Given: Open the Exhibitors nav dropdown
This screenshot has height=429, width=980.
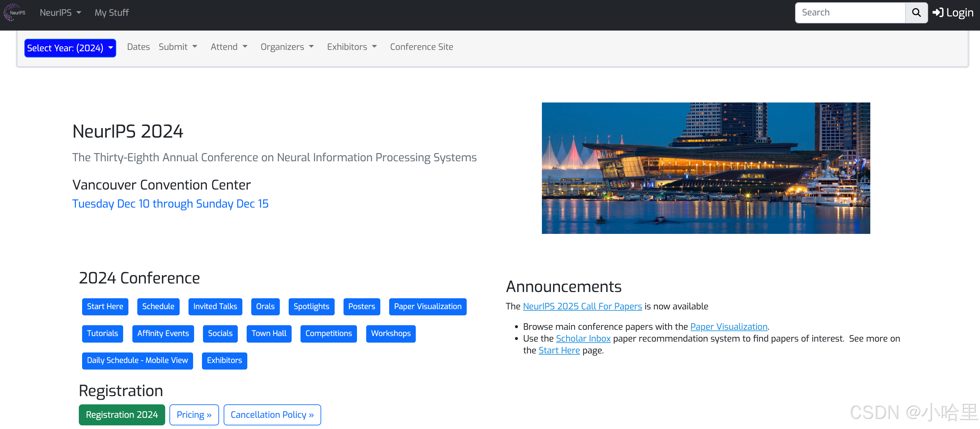Looking at the screenshot, I should tap(351, 47).
